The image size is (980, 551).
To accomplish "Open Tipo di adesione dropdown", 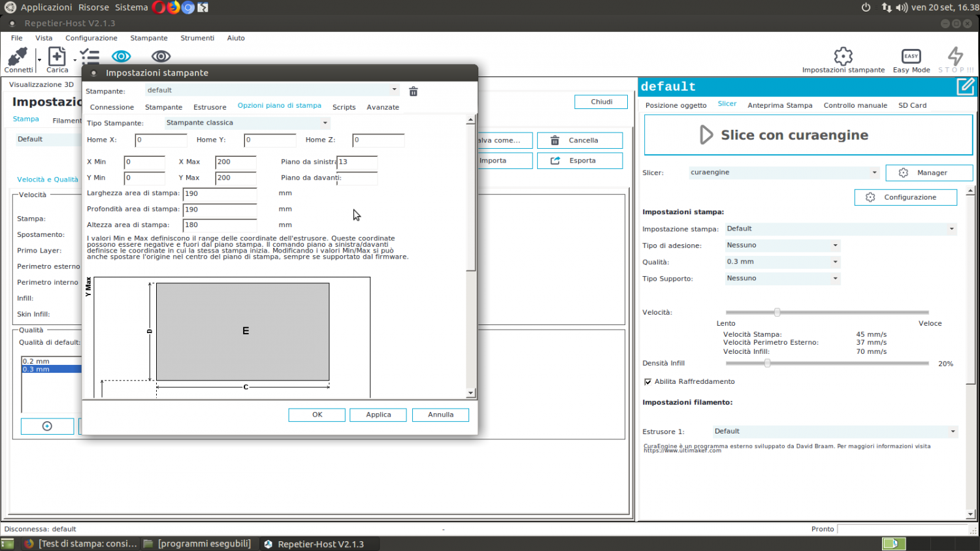I will pos(783,245).
